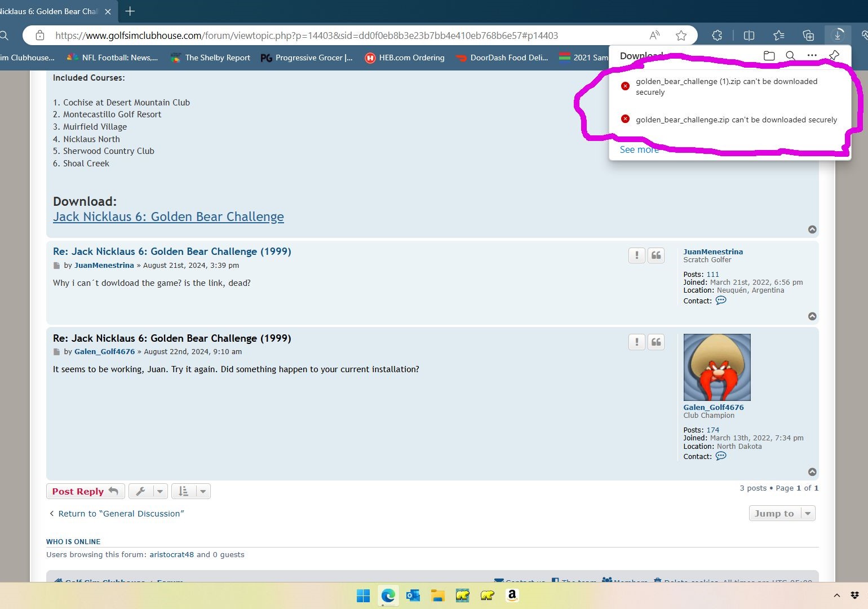Quote Galen_Golf4676's post
This screenshot has height=609, width=868.
pyautogui.click(x=656, y=342)
